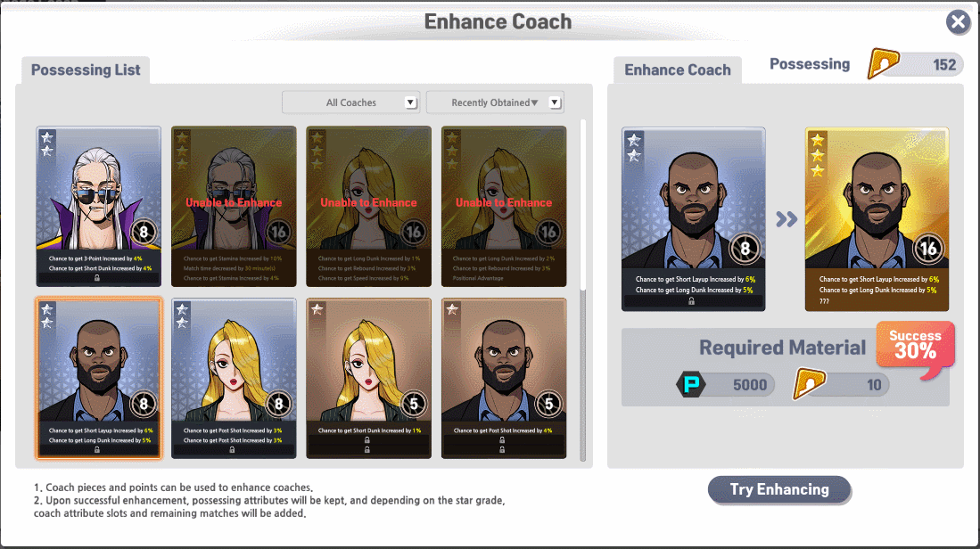Click the lock icon on the 3-Point coach card
The width and height of the screenshot is (980, 549).
pos(97,278)
